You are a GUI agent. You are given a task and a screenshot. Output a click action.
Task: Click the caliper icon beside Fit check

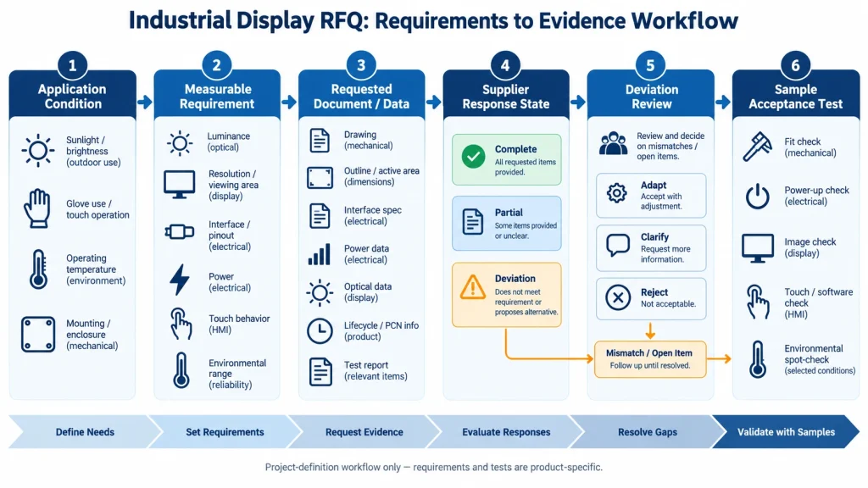757,147
